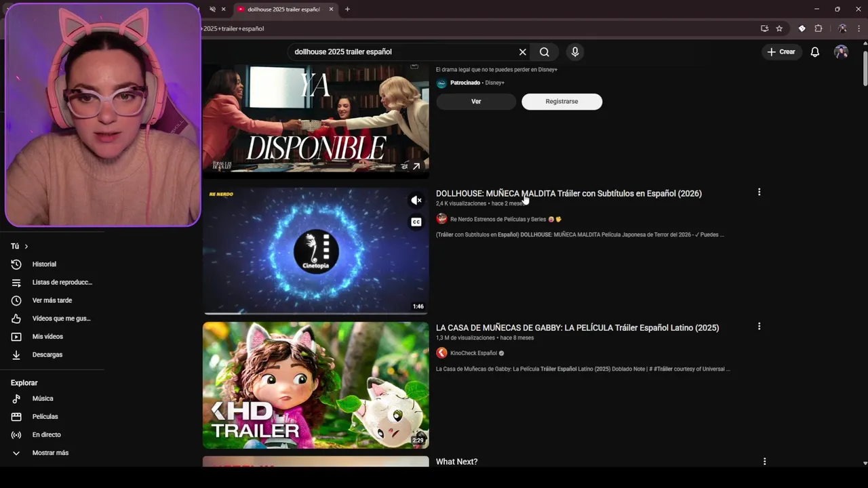The image size is (868, 488).
Task: Click the DOLLHOUSE video description snippet
Action: (580, 235)
